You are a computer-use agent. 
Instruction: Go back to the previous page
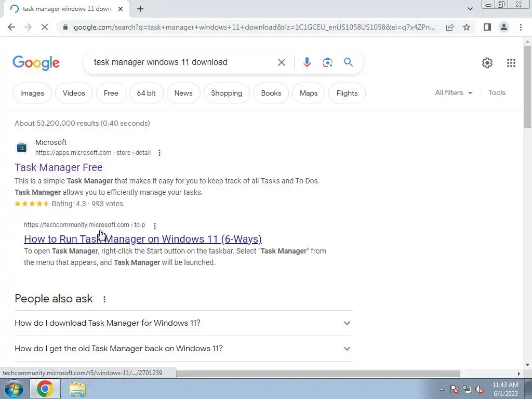point(11,27)
